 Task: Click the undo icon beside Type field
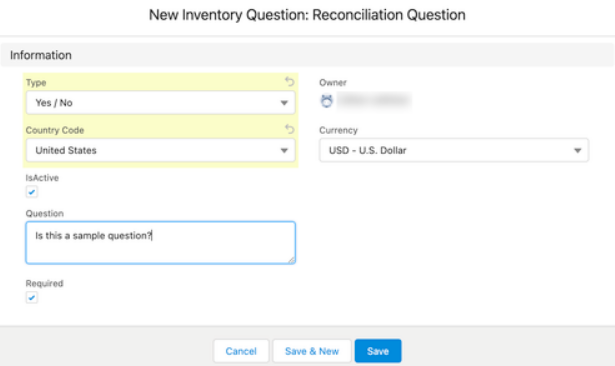[x=289, y=82]
